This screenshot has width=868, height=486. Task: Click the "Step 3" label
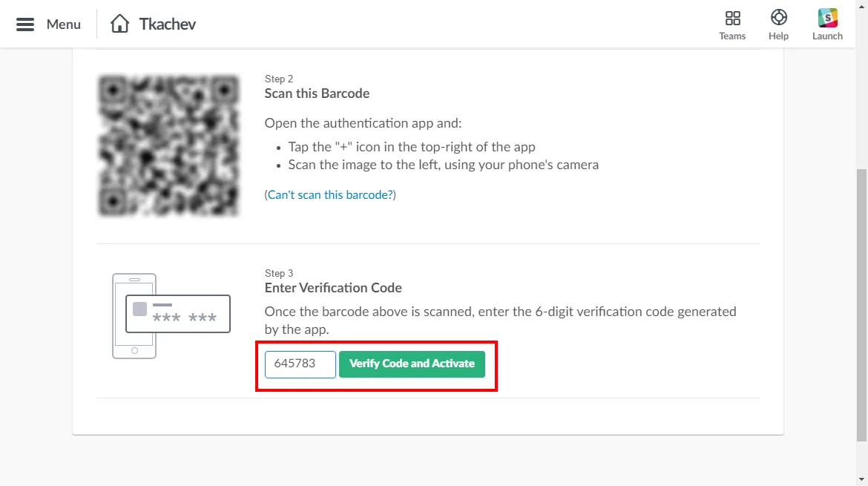(279, 273)
